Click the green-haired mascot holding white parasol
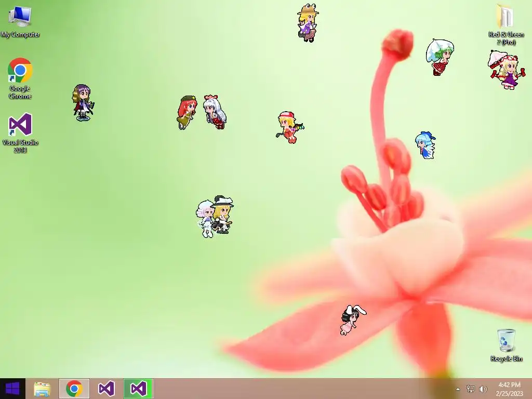 coord(440,57)
